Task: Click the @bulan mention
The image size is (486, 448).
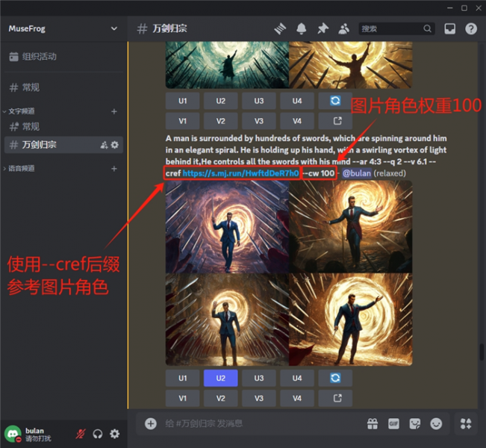Action: [x=356, y=173]
